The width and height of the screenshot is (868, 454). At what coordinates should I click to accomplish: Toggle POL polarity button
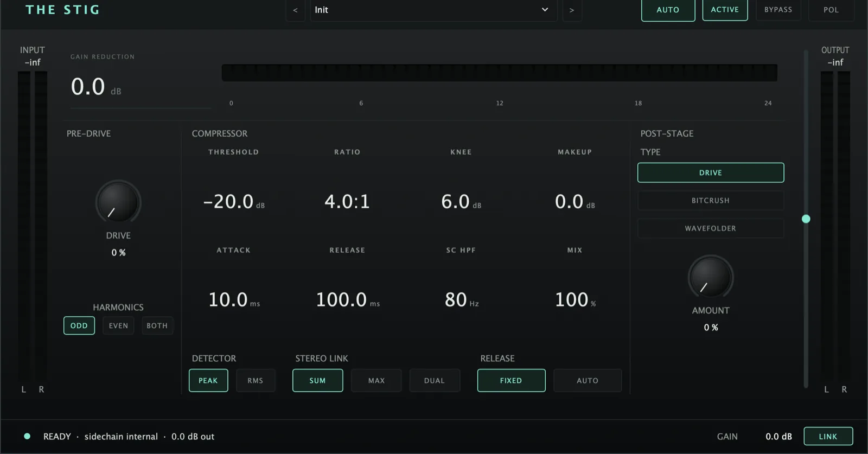point(831,10)
